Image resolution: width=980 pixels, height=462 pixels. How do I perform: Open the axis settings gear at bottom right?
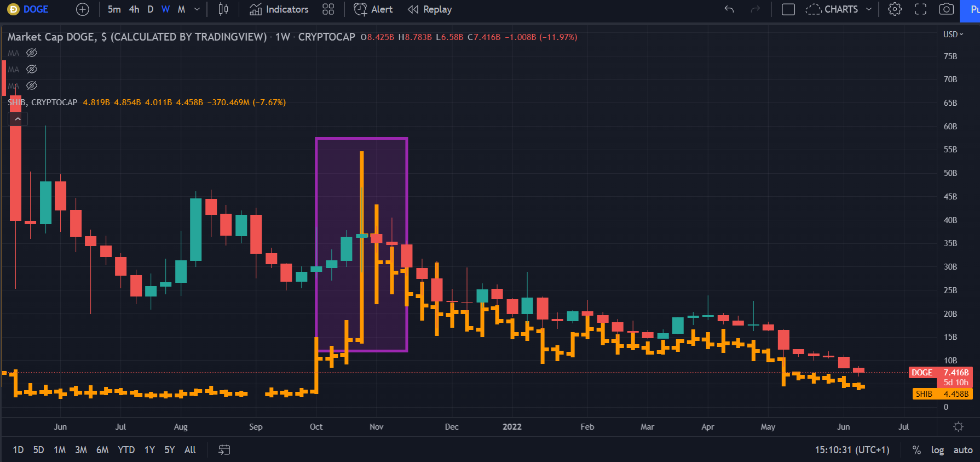point(958,426)
